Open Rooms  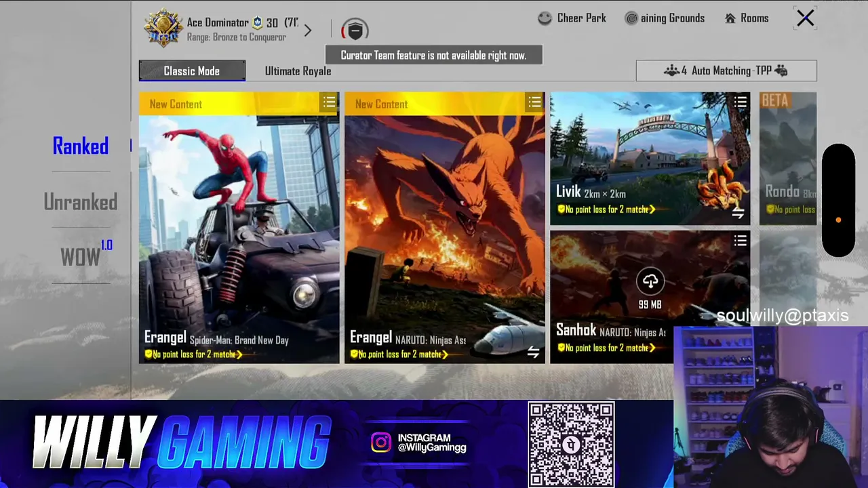747,18
